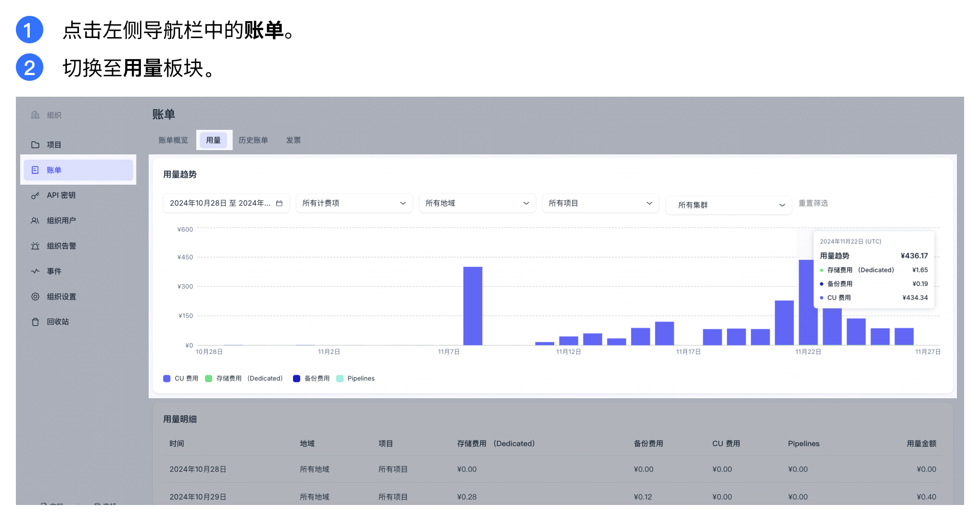Click the ¥0.40 usage amount cell
Image resolution: width=980 pixels, height=518 pixels.
(x=926, y=497)
